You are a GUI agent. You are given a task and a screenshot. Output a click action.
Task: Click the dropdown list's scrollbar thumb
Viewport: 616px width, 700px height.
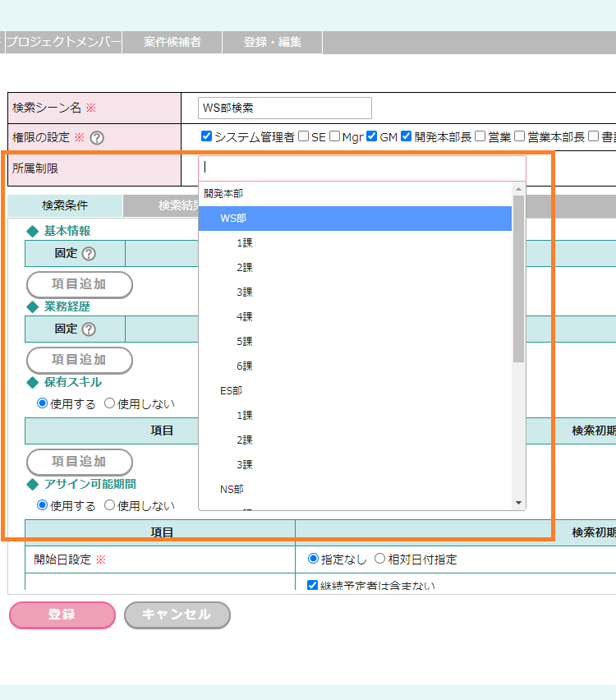[518, 279]
